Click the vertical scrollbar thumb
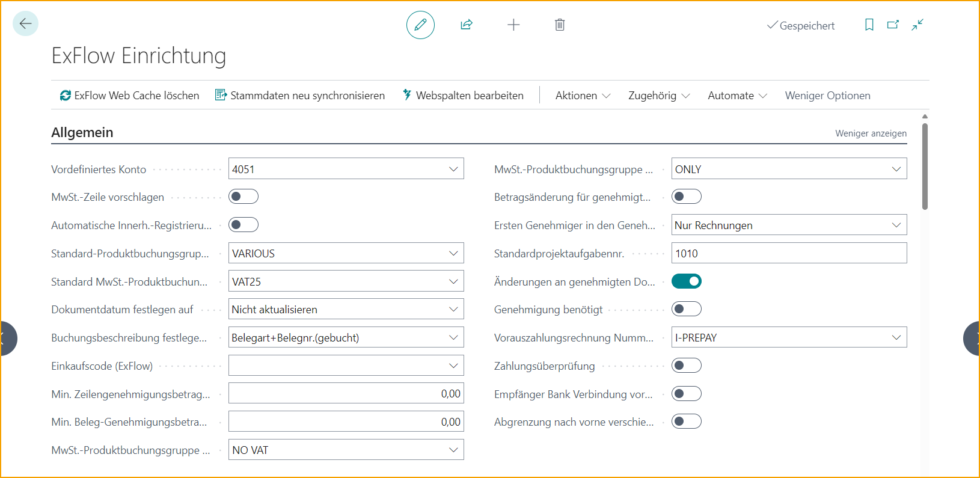The image size is (980, 478). pyautogui.click(x=925, y=166)
